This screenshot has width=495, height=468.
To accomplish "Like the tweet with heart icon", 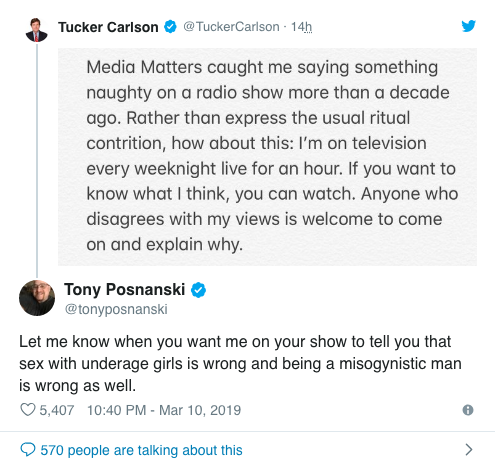I will 28,410.
